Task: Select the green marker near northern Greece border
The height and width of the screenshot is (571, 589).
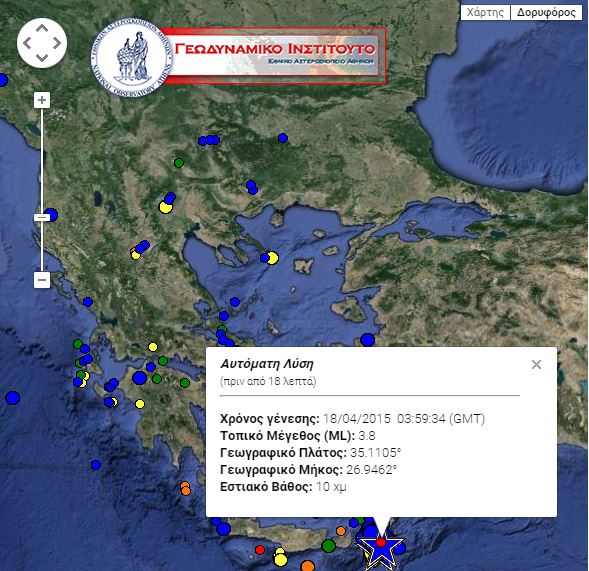Action: tap(179, 163)
